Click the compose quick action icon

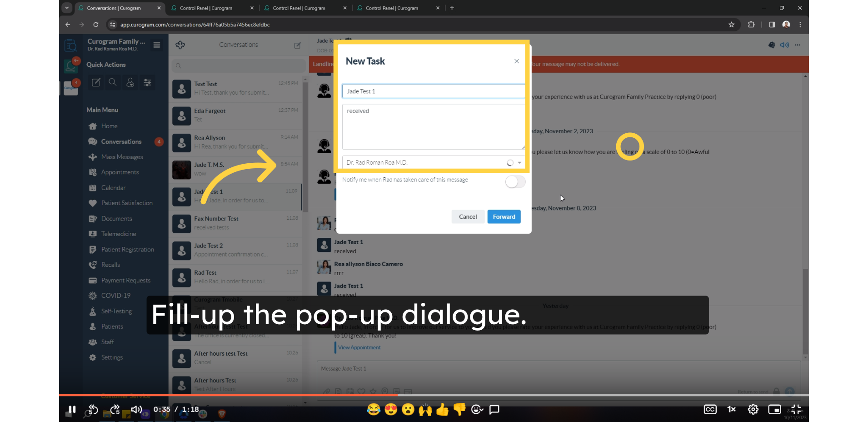click(96, 82)
